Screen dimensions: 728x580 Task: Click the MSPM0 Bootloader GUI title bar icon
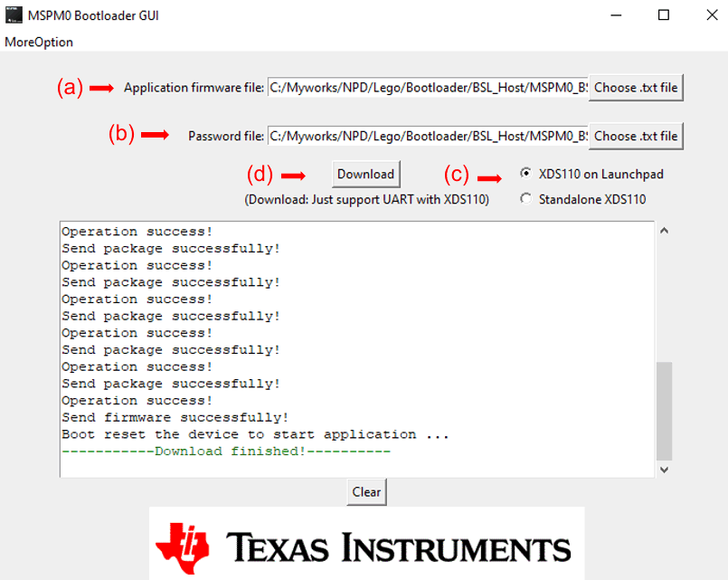tap(13, 14)
